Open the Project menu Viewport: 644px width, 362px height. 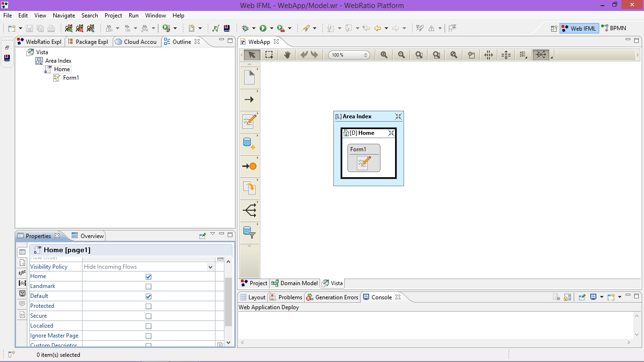113,16
